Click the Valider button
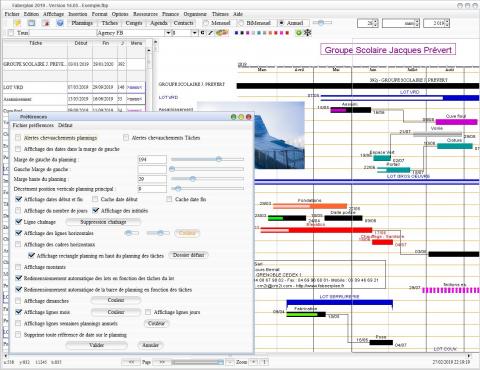480x370 pixels. 97,345
